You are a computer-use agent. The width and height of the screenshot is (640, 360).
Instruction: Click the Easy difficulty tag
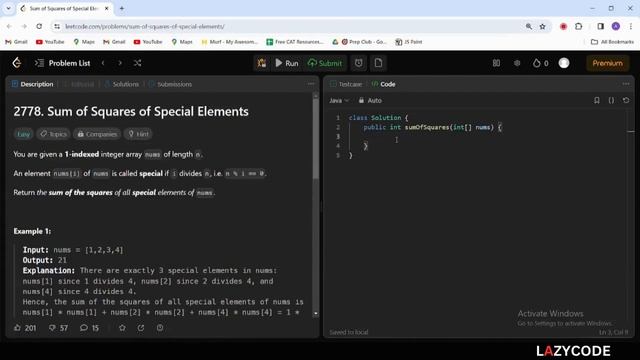click(23, 134)
